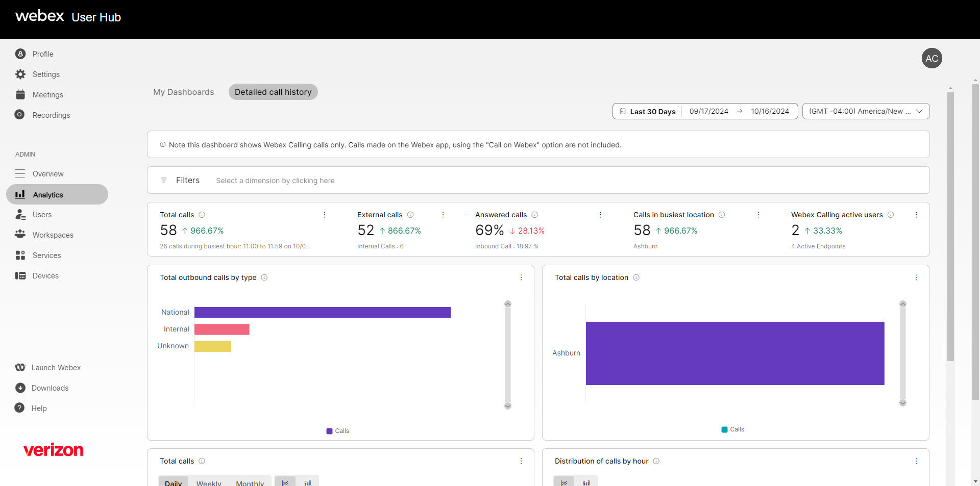
Task: Click info icon next to Calls in busiest location
Action: (722, 215)
